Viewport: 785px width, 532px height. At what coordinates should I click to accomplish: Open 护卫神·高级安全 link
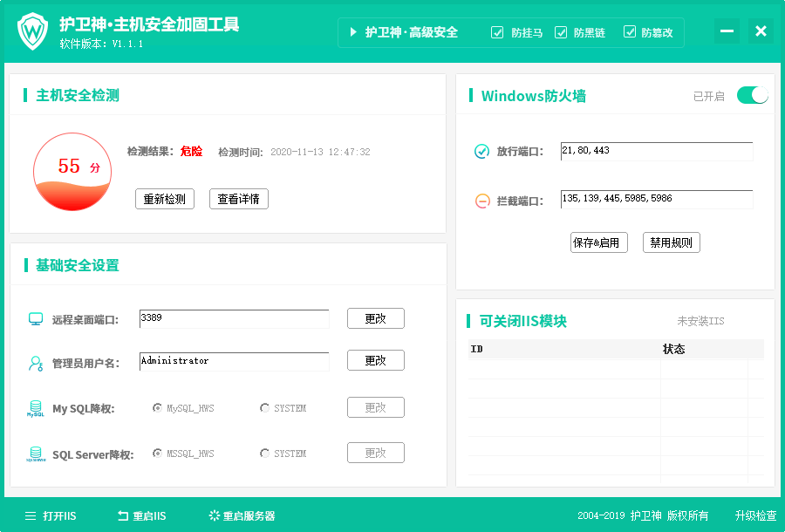(412, 32)
